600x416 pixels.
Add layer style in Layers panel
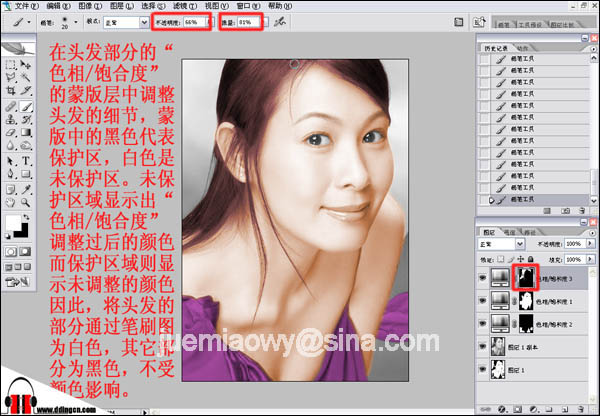pyautogui.click(x=502, y=409)
